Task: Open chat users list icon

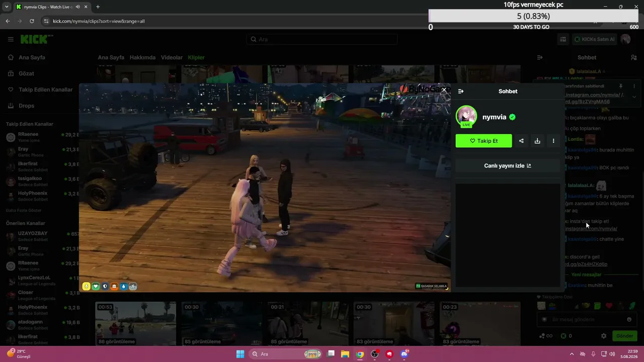Action: pos(634,57)
